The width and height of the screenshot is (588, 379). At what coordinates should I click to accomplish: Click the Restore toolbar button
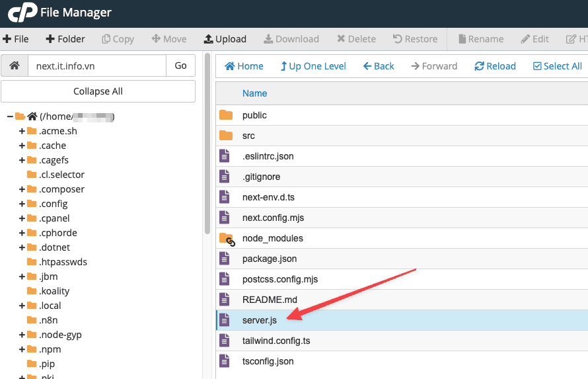(x=415, y=39)
